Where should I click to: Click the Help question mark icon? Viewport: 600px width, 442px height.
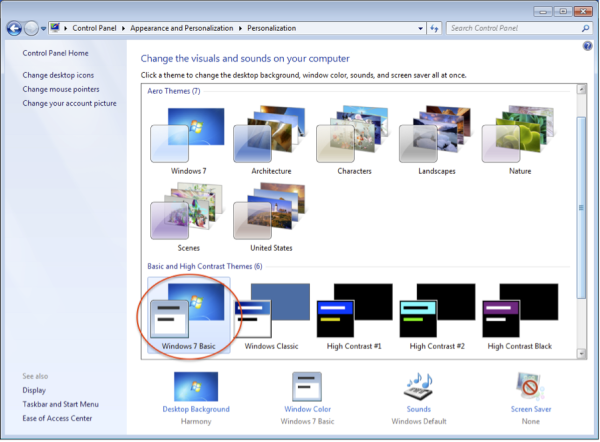coord(587,46)
